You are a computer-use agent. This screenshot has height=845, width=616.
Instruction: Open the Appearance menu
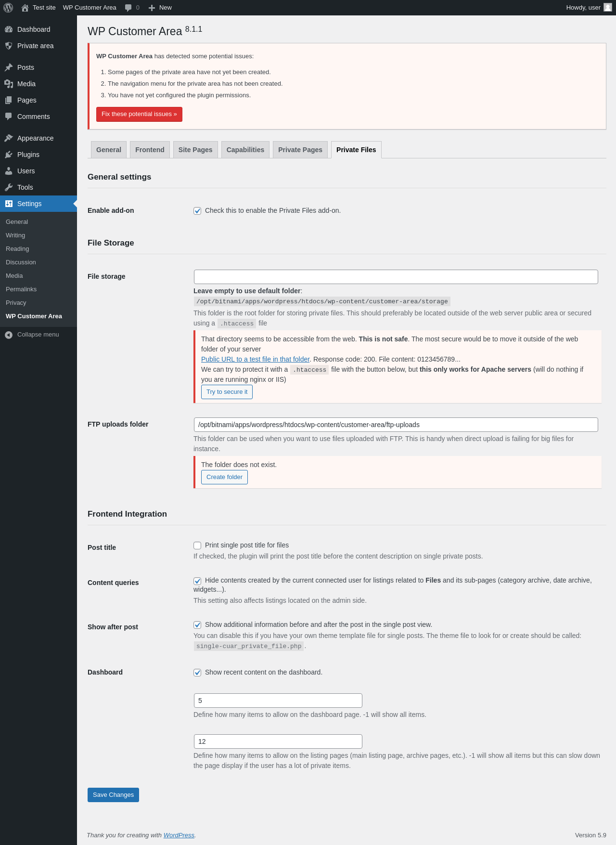coord(38,138)
